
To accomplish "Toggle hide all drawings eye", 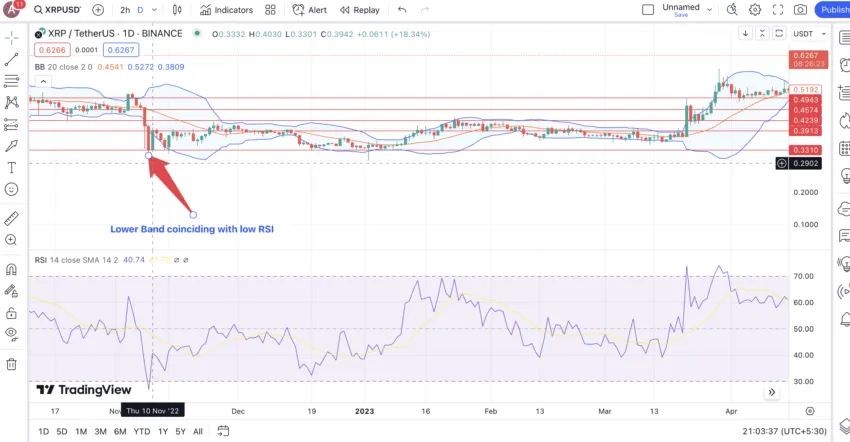I will [x=11, y=335].
